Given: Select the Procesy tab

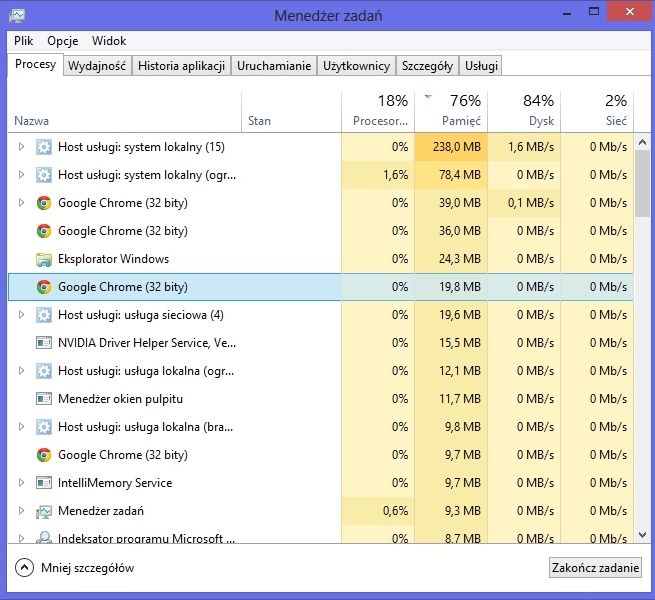Looking at the screenshot, I should [x=36, y=64].
